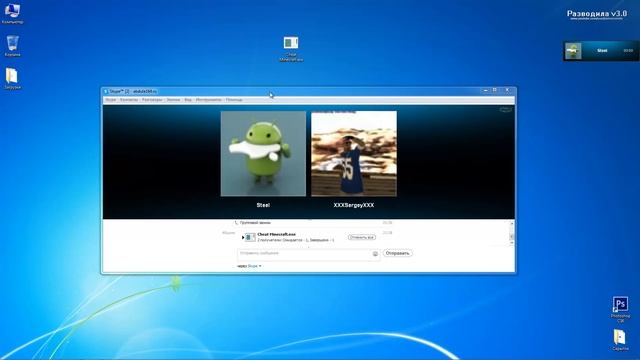Open the Загрузки folder on the desktop
This screenshot has height=360, width=640.
coord(12,79)
